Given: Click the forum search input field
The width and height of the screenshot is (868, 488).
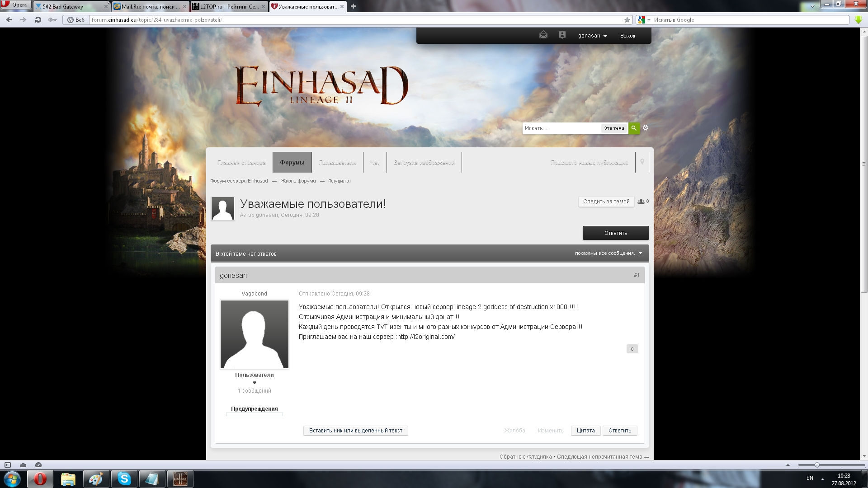Looking at the screenshot, I should coord(561,128).
